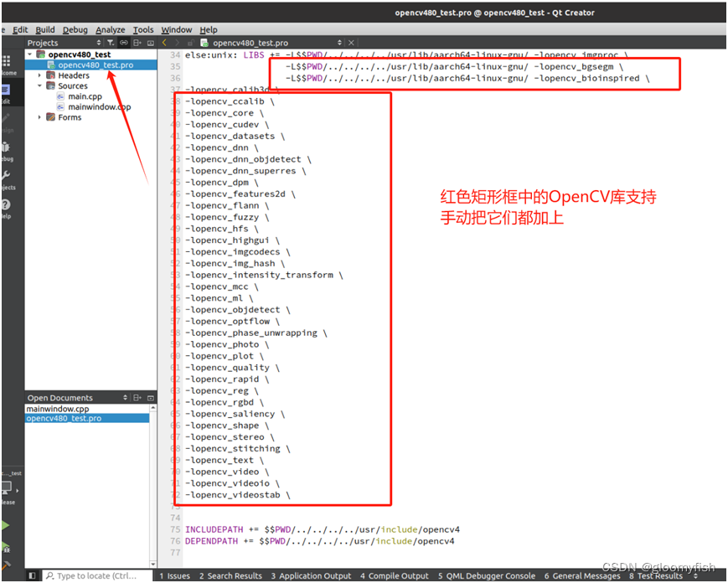Image resolution: width=728 pixels, height=583 pixels.
Task: Collapse the Sources folder
Action: point(39,85)
